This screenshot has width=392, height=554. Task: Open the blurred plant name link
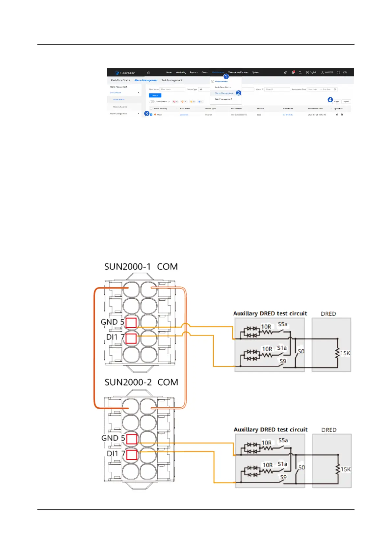[184, 115]
